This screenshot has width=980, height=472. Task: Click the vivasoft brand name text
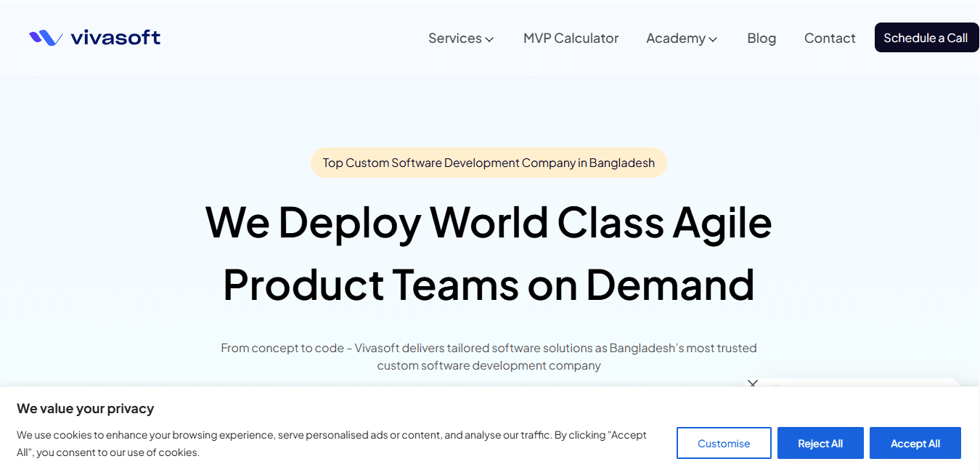(115, 38)
